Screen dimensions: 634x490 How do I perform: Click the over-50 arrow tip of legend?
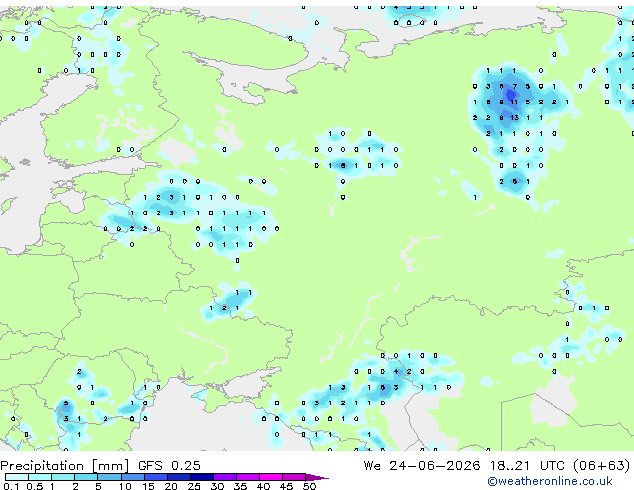coord(318,477)
